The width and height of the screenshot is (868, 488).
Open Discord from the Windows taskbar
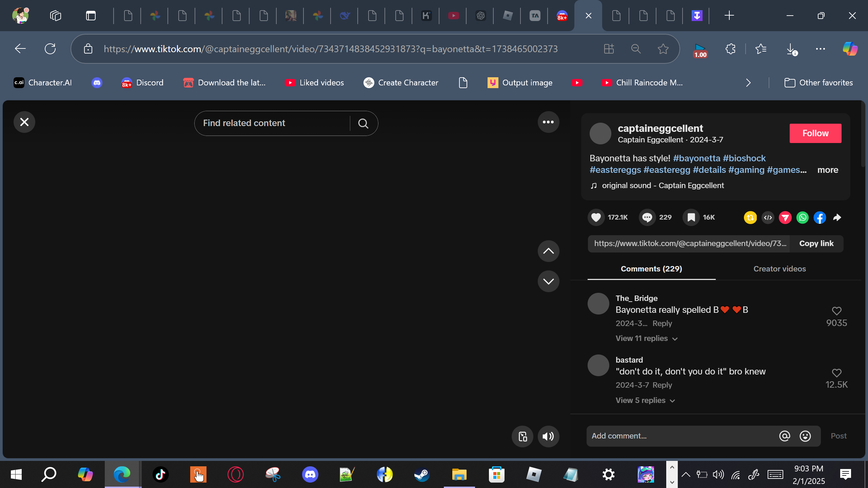pyautogui.click(x=310, y=474)
